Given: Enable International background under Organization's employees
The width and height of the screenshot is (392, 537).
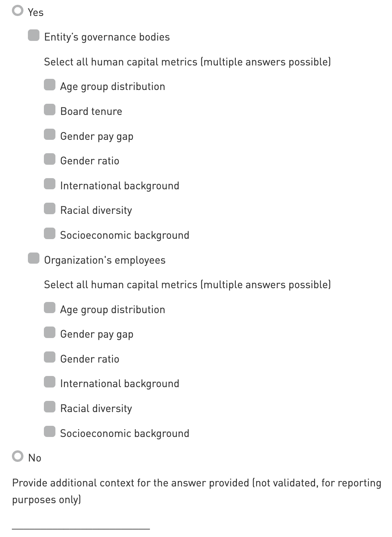Looking at the screenshot, I should [x=49, y=382].
